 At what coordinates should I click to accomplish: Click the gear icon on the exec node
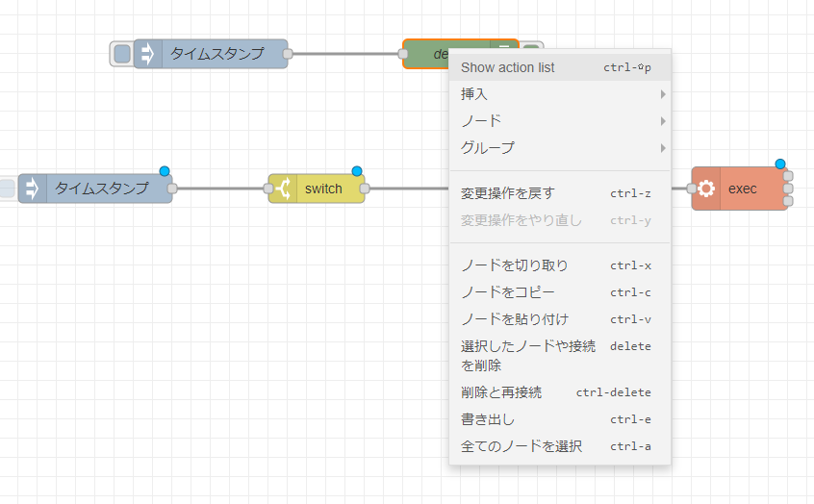706,189
